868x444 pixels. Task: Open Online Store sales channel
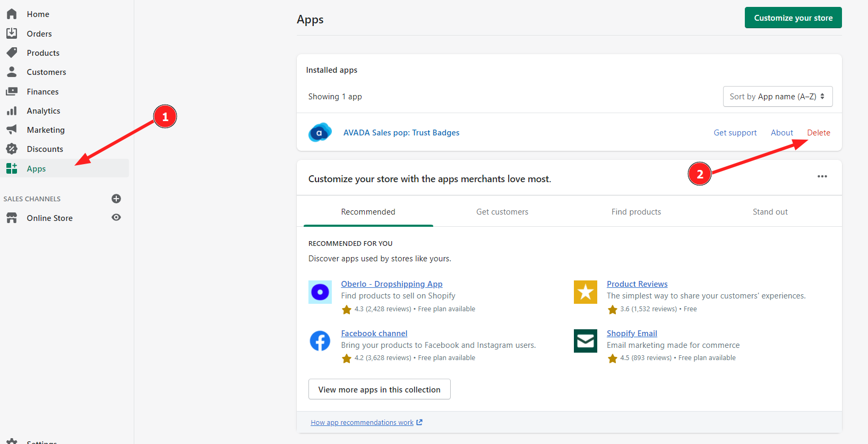50,218
